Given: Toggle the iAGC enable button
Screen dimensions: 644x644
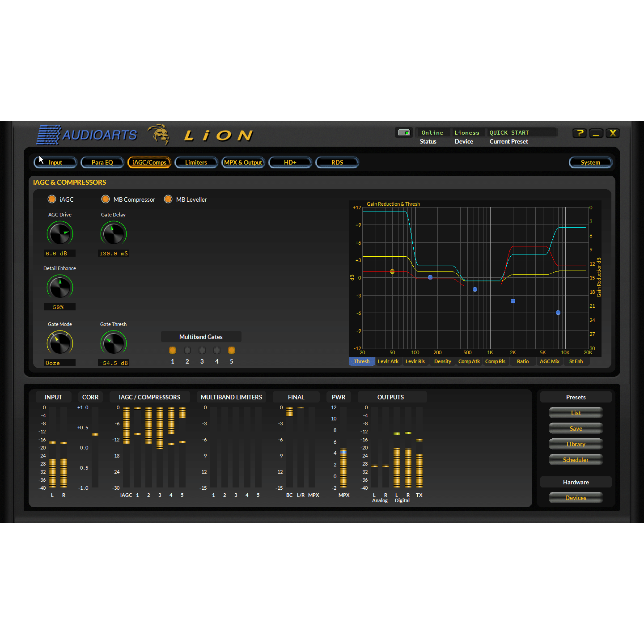Looking at the screenshot, I should (x=52, y=199).
